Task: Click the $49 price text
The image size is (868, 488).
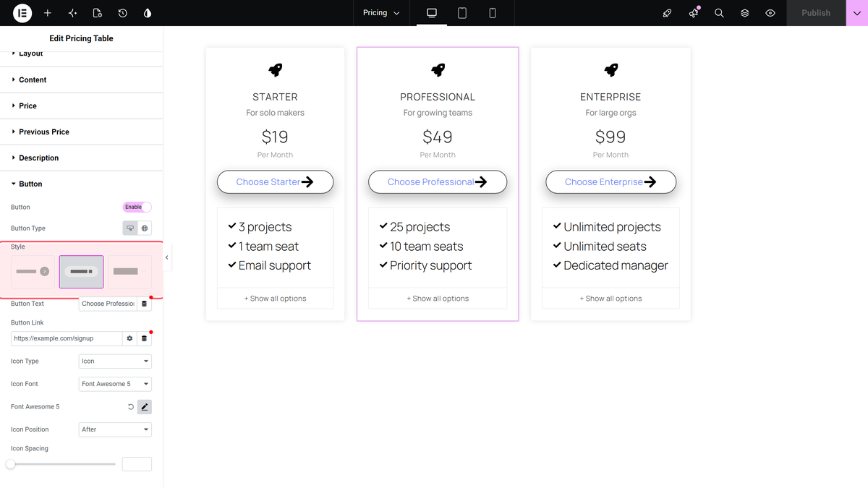Action: 438,137
